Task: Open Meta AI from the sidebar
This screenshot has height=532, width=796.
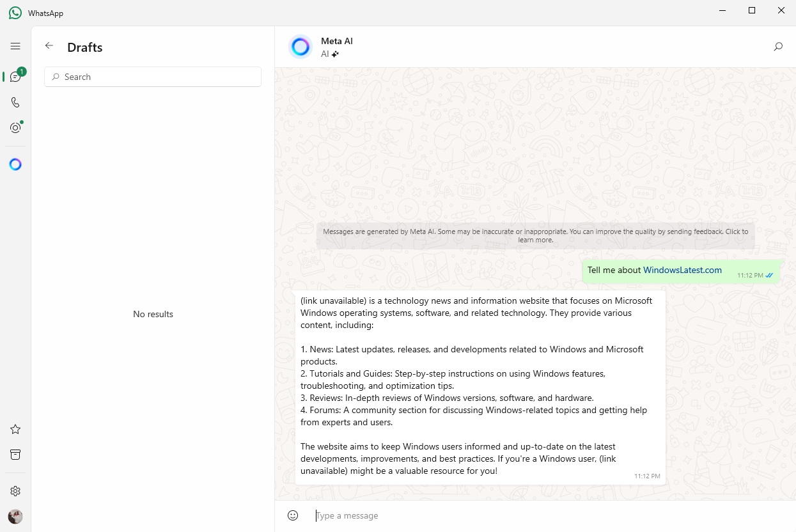Action: click(15, 164)
